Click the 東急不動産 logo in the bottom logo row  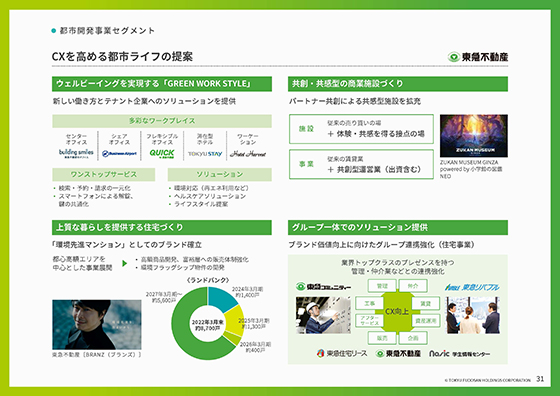point(398,353)
